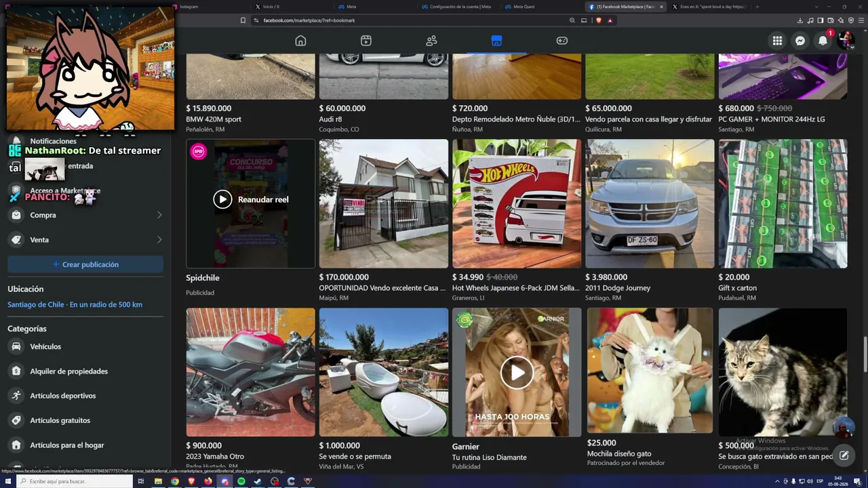868x488 pixels.
Task: Open account profile picture menu
Action: click(x=846, y=41)
